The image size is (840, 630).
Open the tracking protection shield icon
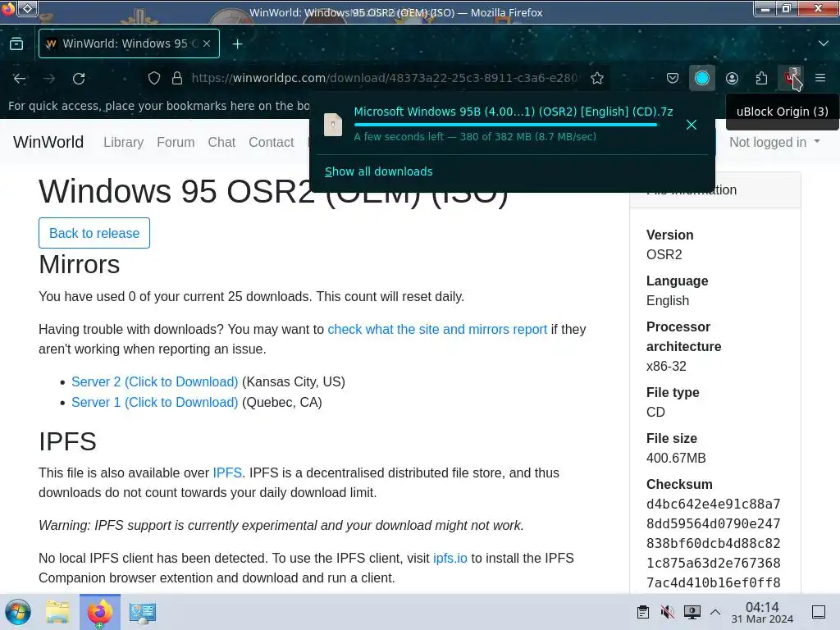click(154, 78)
